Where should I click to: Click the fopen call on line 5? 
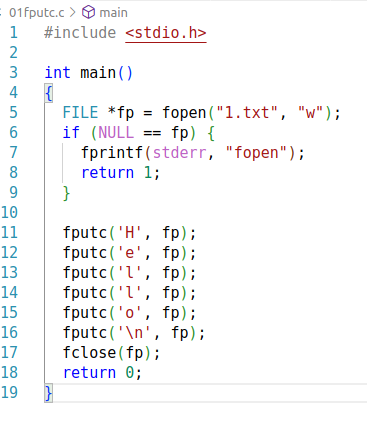point(184,113)
